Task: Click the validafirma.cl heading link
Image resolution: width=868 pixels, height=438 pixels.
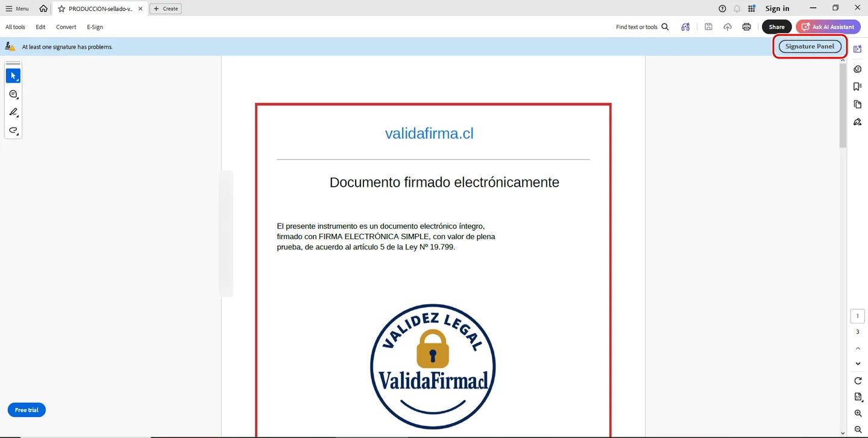Action: tap(429, 134)
